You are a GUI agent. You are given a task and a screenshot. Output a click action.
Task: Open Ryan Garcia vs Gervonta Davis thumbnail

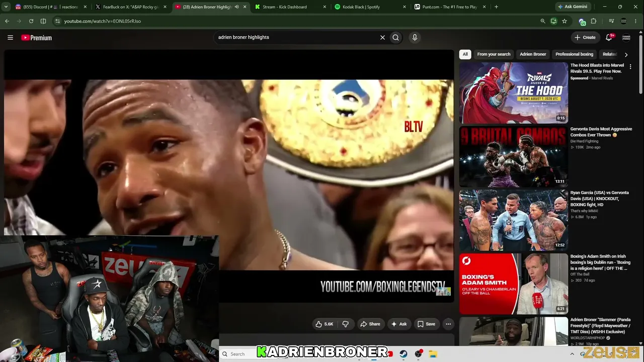pyautogui.click(x=513, y=220)
